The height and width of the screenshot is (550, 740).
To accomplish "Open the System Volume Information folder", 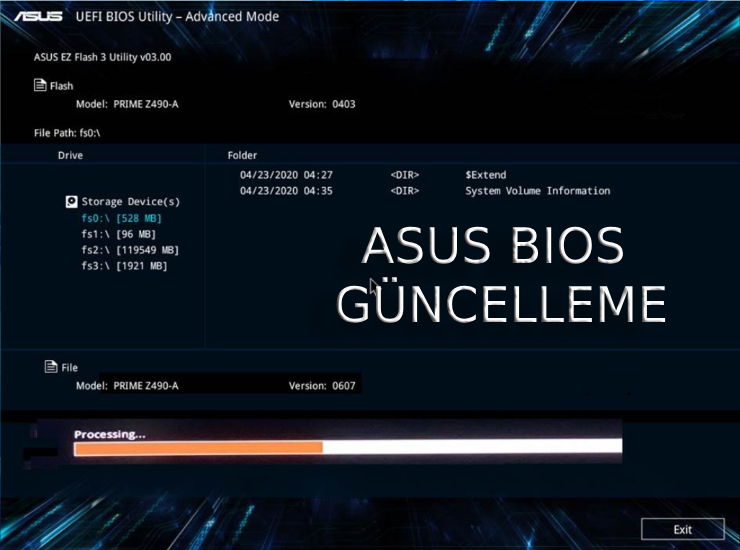I will [x=537, y=191].
